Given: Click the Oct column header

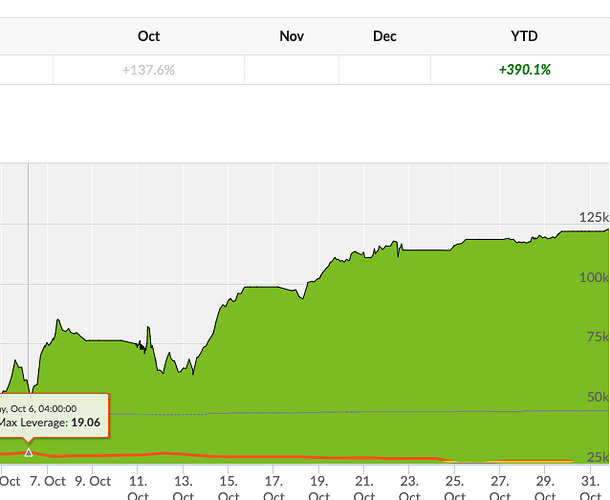Looking at the screenshot, I should (x=149, y=36).
